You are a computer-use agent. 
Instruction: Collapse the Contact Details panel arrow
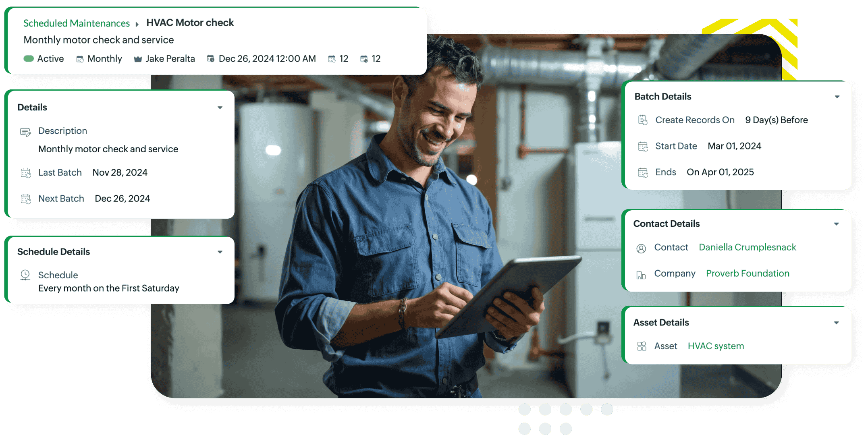click(x=837, y=224)
